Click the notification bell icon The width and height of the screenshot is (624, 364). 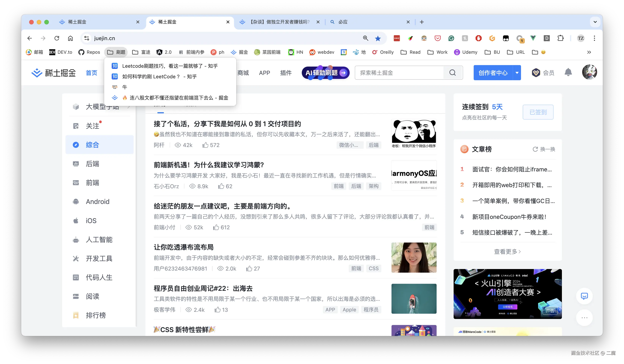click(568, 72)
